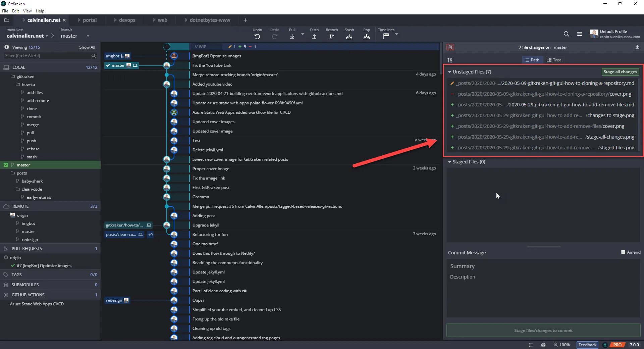The height and width of the screenshot is (349, 644).
Task: Open the Edit menu
Action: point(15,11)
